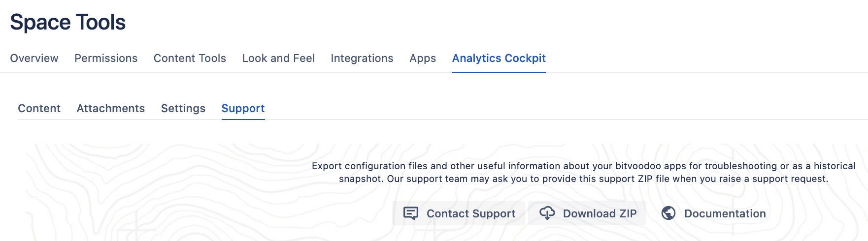
Task: Select the Analytics Cockpit tab
Action: tap(499, 58)
